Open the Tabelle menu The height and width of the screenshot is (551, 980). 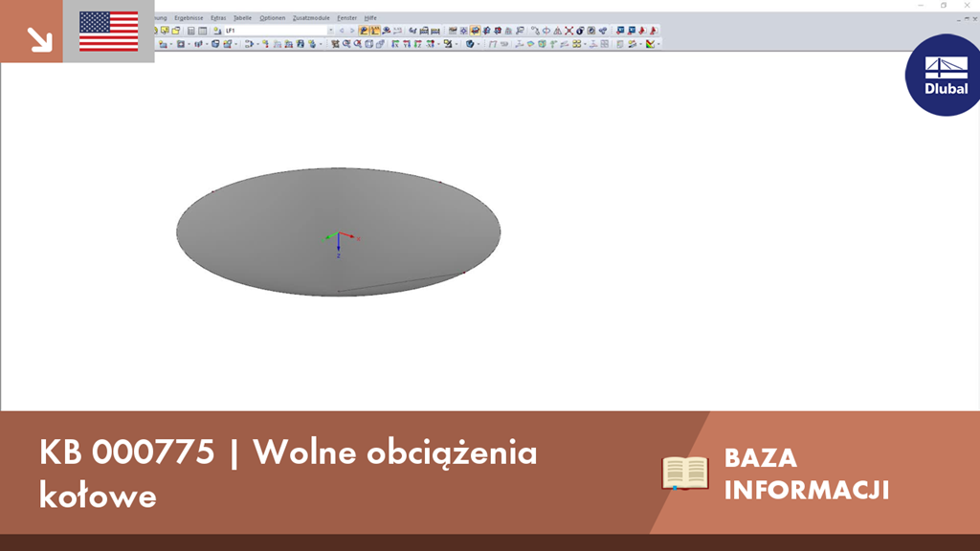(x=242, y=18)
